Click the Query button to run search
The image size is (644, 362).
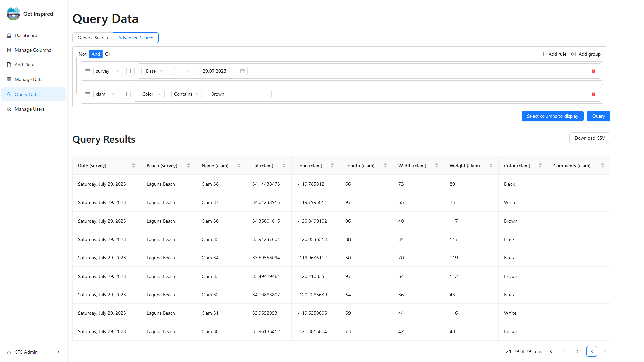point(598,116)
